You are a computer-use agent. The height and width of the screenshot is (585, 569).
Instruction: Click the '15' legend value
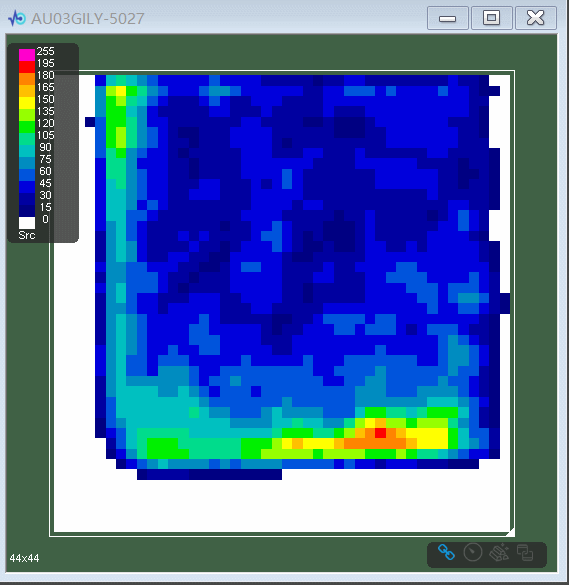pyautogui.click(x=46, y=207)
